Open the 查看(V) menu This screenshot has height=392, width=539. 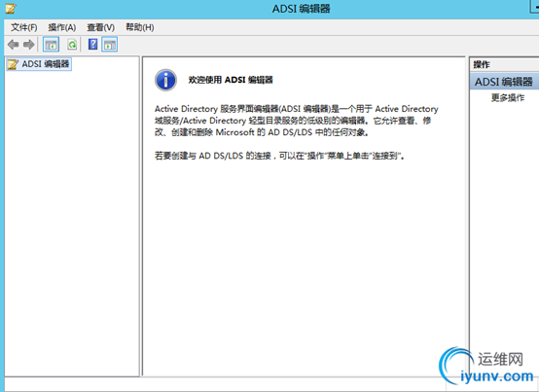pyautogui.click(x=101, y=27)
